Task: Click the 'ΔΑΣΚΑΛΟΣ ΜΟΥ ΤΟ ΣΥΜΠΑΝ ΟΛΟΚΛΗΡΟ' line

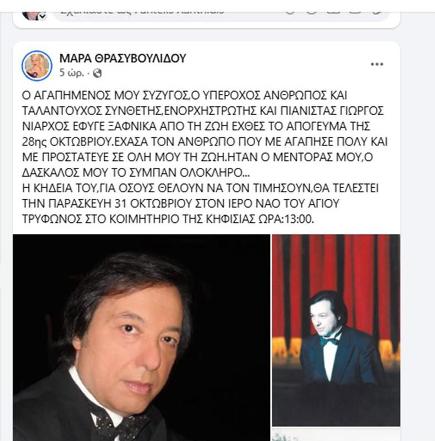Action: pyautogui.click(x=135, y=173)
